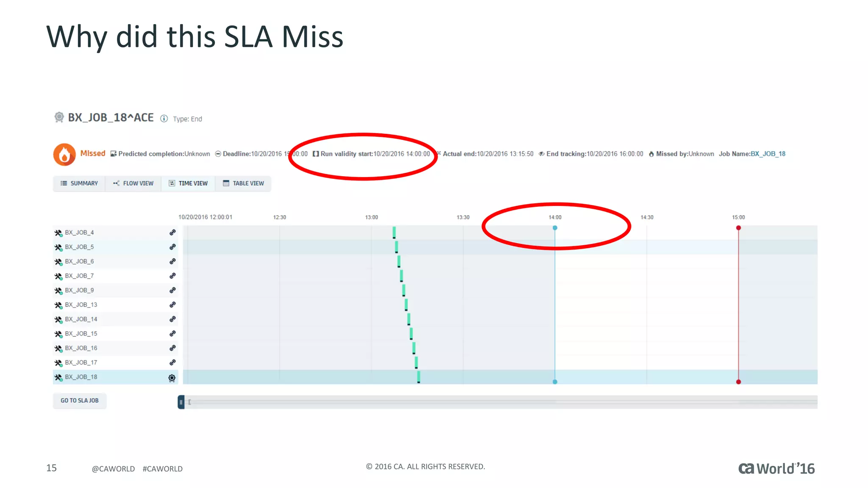Open the link icon for BX_JOB_13
Image resolution: width=868 pixels, height=488 pixels.
click(172, 305)
